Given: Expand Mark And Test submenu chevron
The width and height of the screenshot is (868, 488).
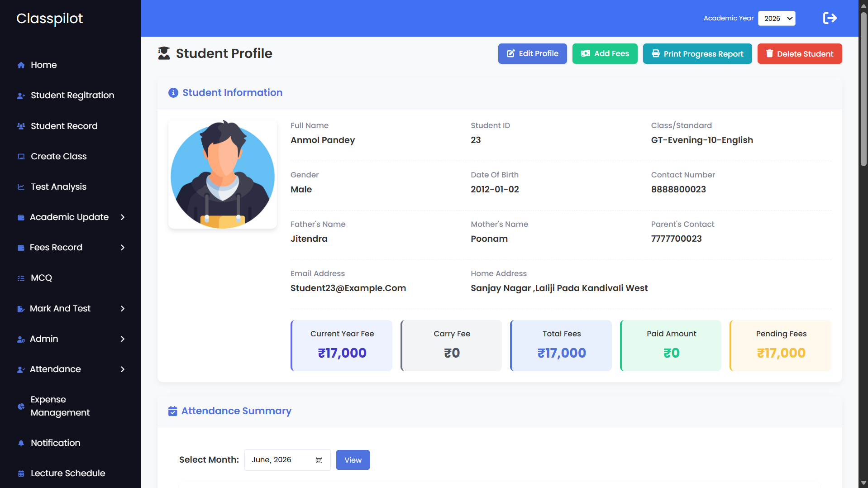Looking at the screenshot, I should click(x=123, y=309).
